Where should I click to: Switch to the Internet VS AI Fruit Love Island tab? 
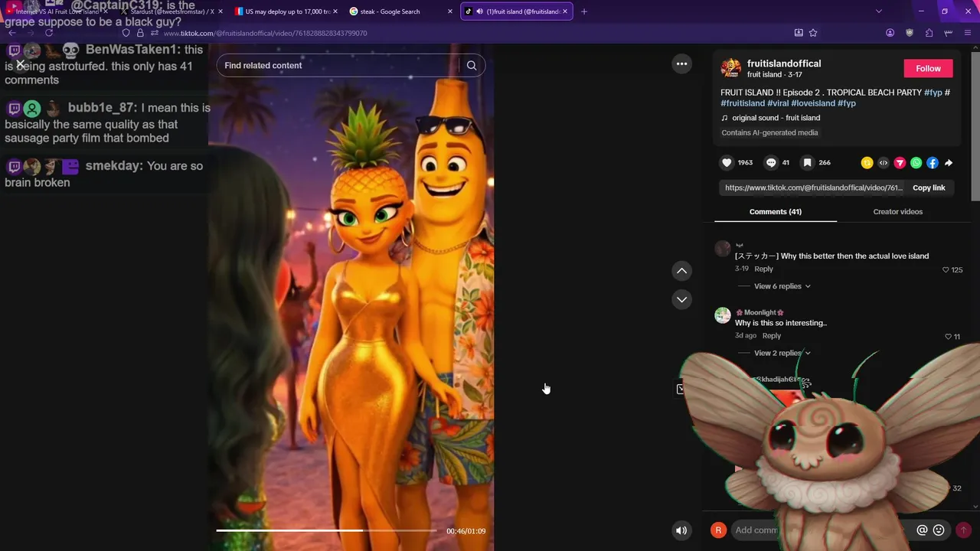point(55,11)
